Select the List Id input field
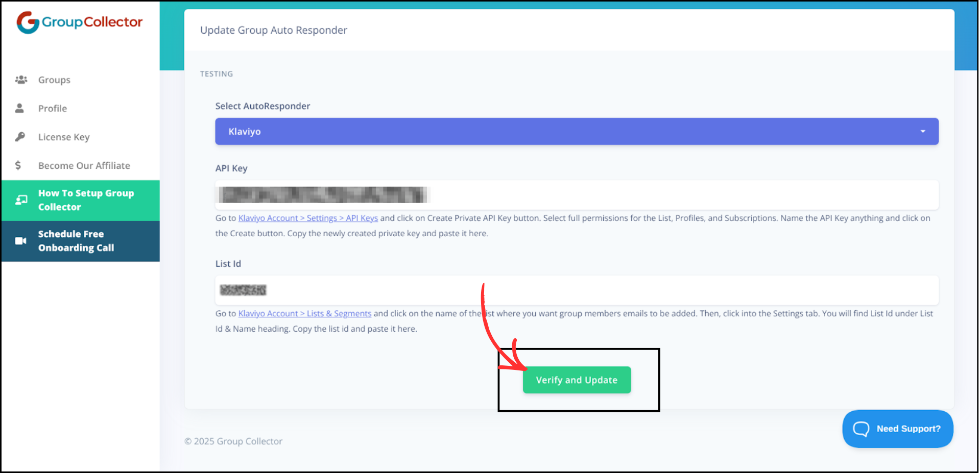The height and width of the screenshot is (473, 980). (576, 290)
